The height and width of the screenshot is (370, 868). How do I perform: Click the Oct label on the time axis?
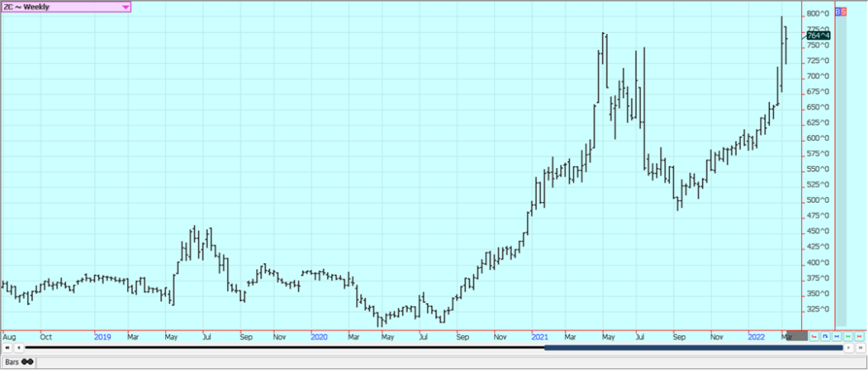[x=46, y=336]
